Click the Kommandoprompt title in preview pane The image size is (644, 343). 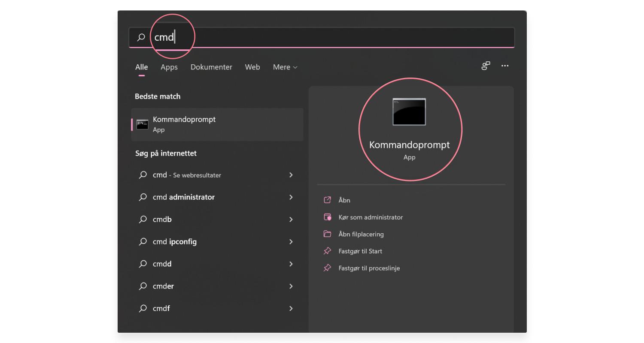pyautogui.click(x=410, y=145)
